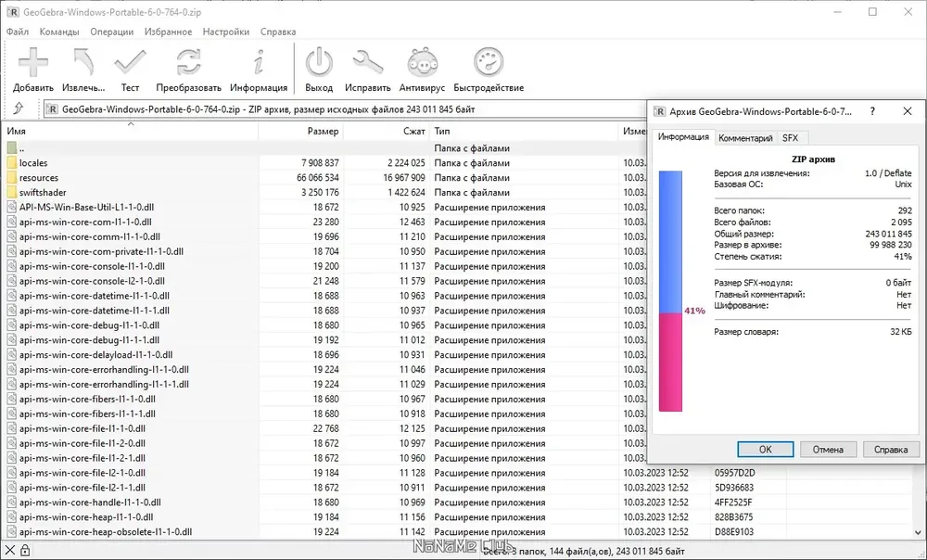The width and height of the screenshot is (927, 560).
Task: Open the Файл menu
Action: coord(18,32)
